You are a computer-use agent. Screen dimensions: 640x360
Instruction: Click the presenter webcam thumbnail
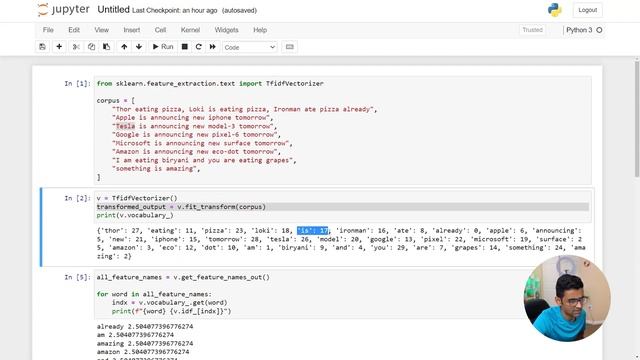pos(567,298)
